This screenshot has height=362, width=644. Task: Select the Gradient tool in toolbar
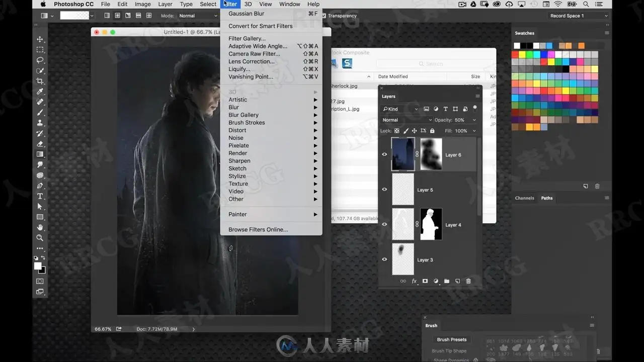40,154
